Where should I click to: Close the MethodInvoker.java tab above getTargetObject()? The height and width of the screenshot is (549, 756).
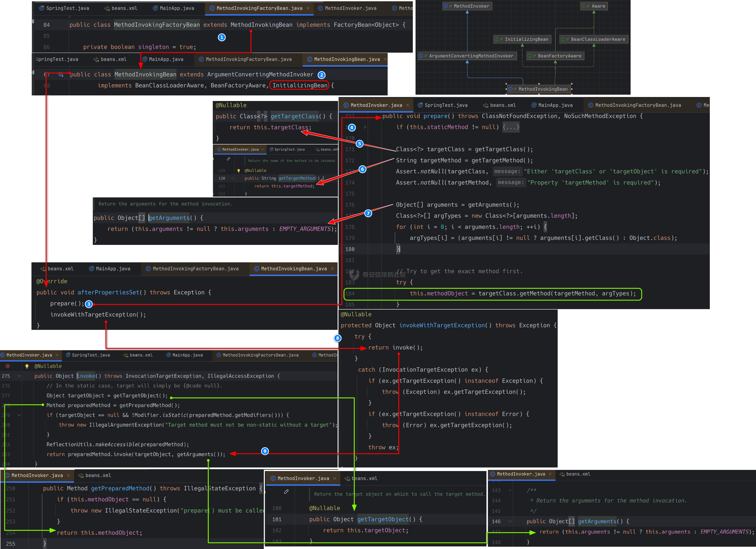click(335, 478)
